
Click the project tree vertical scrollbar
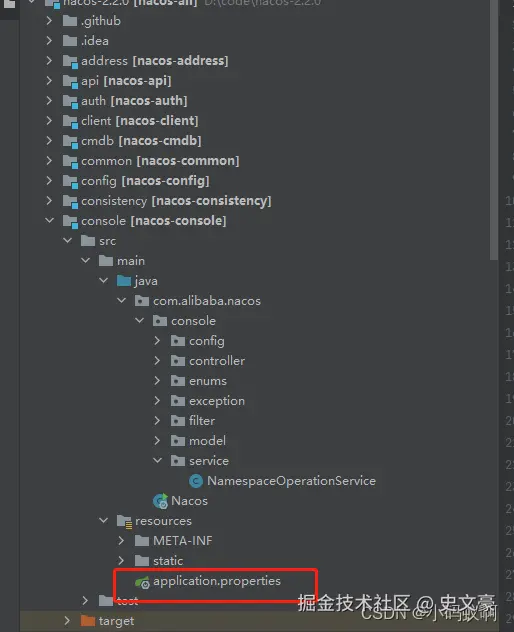(x=494, y=129)
